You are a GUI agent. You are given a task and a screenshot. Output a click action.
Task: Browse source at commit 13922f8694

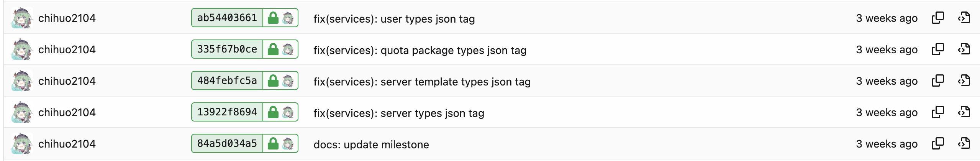[964, 112]
